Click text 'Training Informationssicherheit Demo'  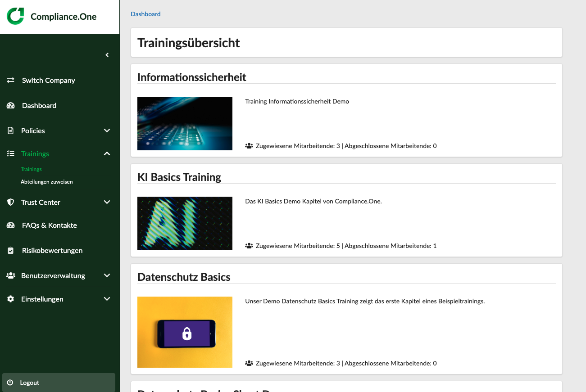coord(297,101)
